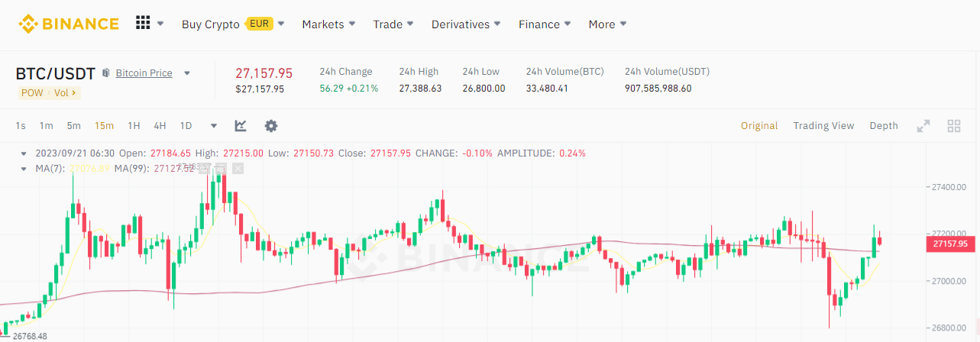This screenshot has width=980, height=342.
Task: Click the $27,157.95 USD price text
Action: click(260, 89)
